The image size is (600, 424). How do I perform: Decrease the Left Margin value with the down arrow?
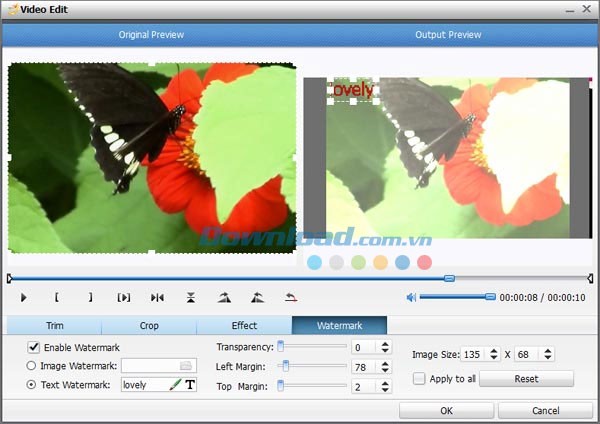coord(386,370)
